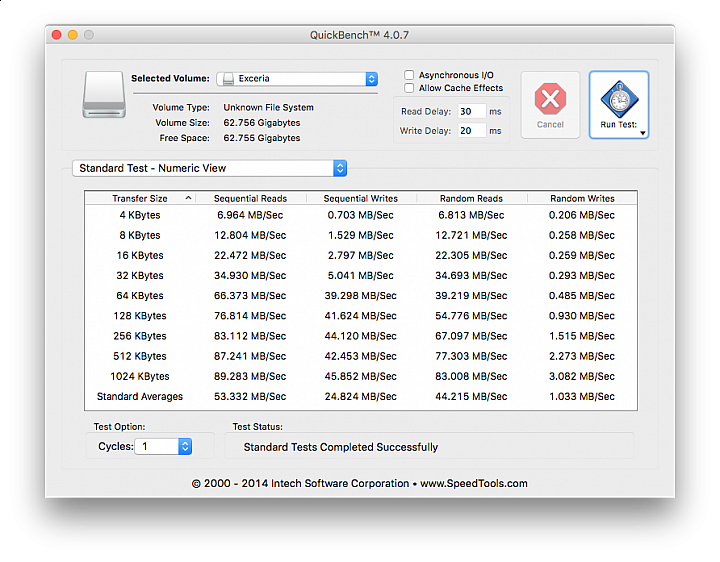The height and width of the screenshot is (562, 720).
Task: Select the 256 KBytes row label
Action: tap(140, 336)
